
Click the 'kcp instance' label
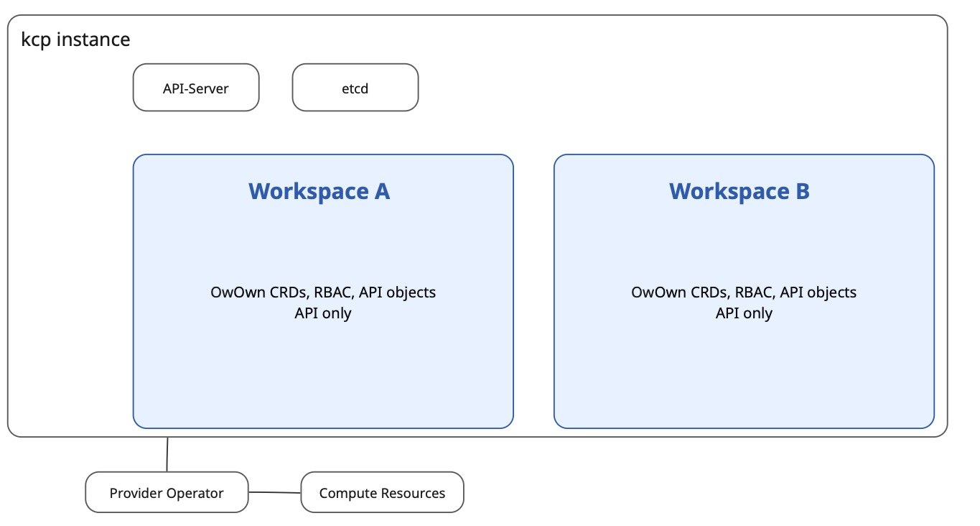76,39
